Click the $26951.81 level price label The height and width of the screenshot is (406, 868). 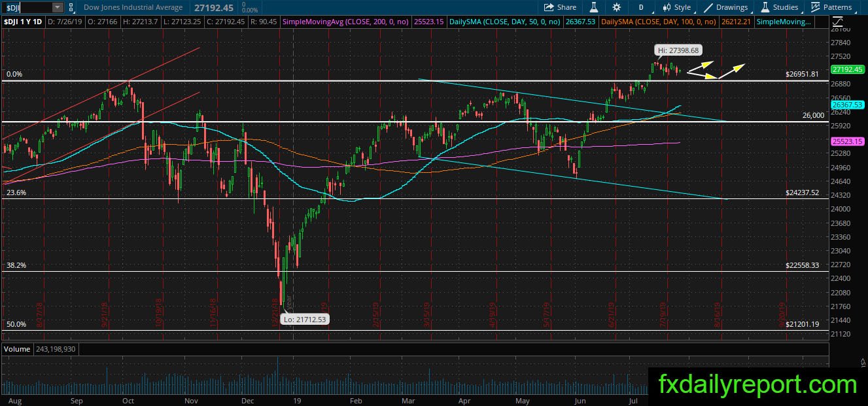(x=802, y=74)
